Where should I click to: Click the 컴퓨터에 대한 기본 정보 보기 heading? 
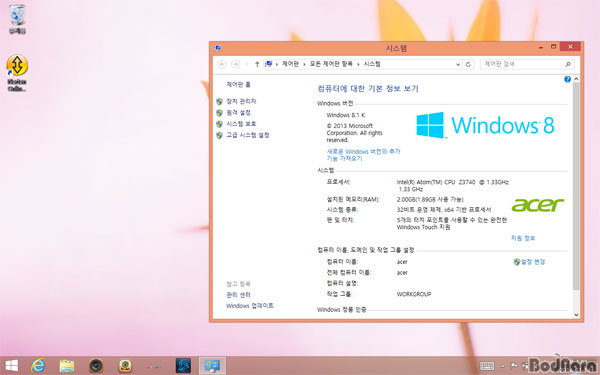368,89
